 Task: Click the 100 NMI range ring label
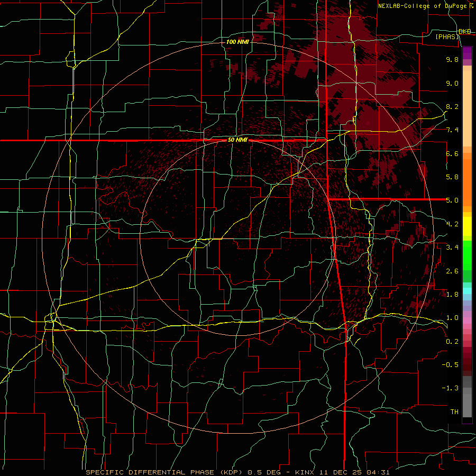237,42
